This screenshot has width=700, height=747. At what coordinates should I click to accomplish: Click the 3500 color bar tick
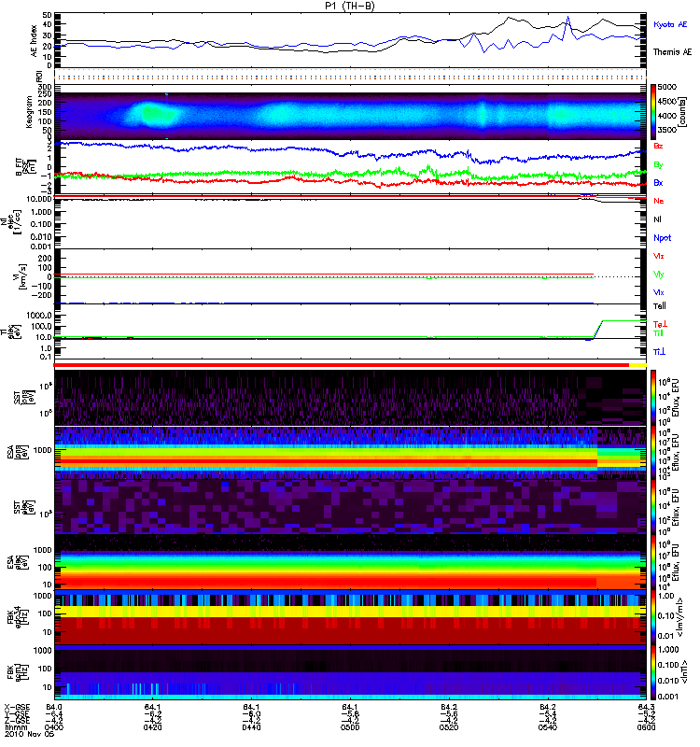click(x=666, y=130)
